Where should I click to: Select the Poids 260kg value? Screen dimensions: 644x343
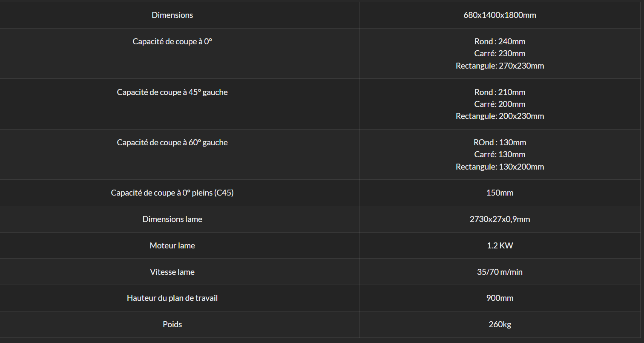coord(500,325)
